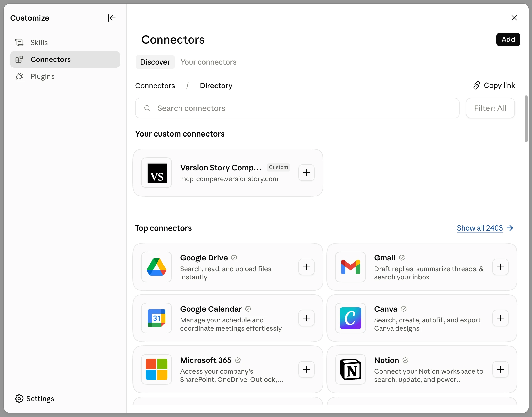532x417 pixels.
Task: Click Google Drive verified badge
Action: pyautogui.click(x=234, y=258)
